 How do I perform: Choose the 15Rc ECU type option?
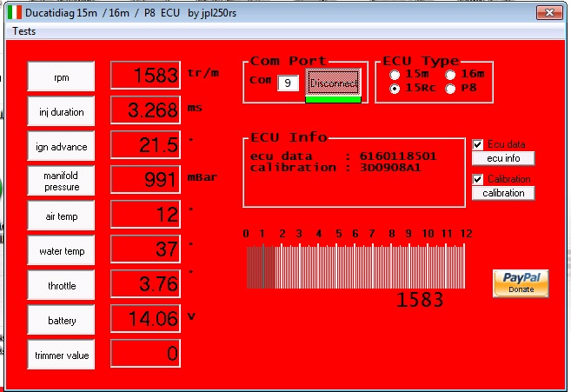[396, 89]
